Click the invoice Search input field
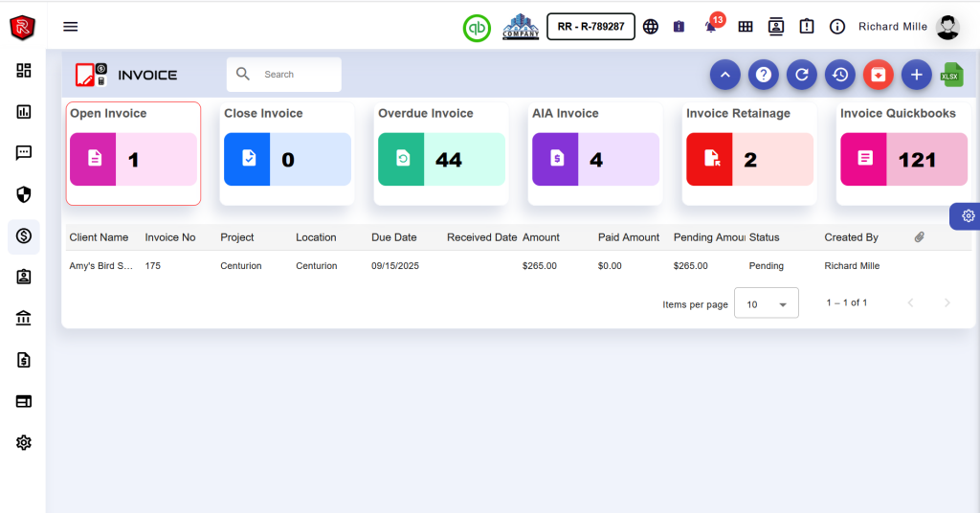980x513 pixels. tap(297, 75)
